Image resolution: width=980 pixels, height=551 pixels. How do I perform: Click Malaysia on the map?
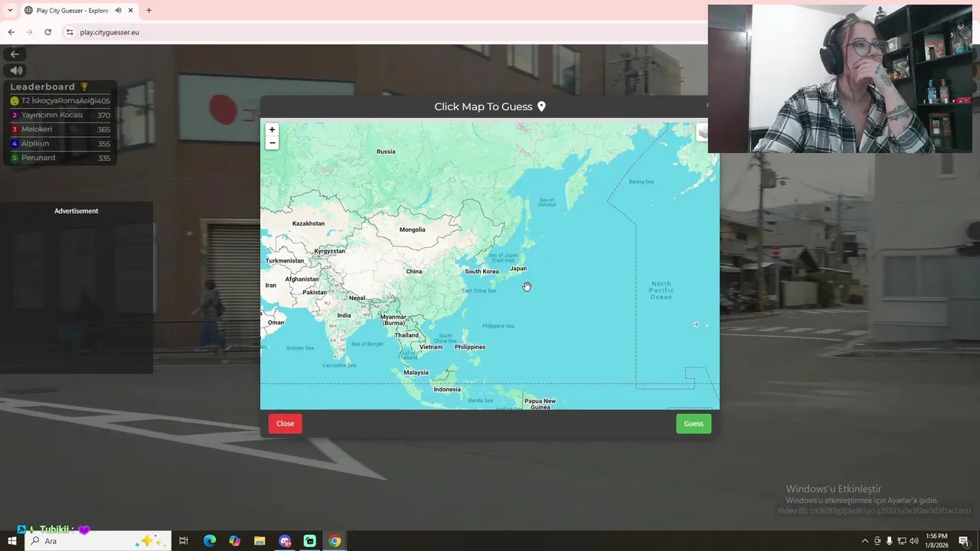click(x=416, y=373)
